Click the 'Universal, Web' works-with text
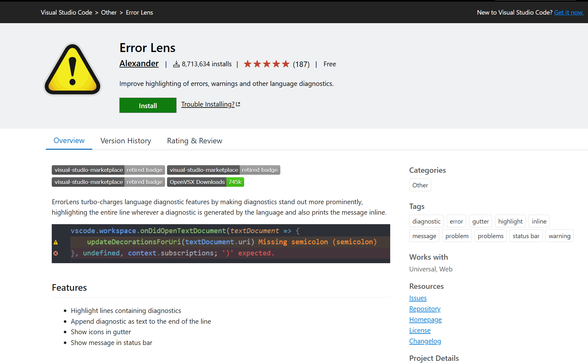Viewport: 588px width, 364px height. 431,269
